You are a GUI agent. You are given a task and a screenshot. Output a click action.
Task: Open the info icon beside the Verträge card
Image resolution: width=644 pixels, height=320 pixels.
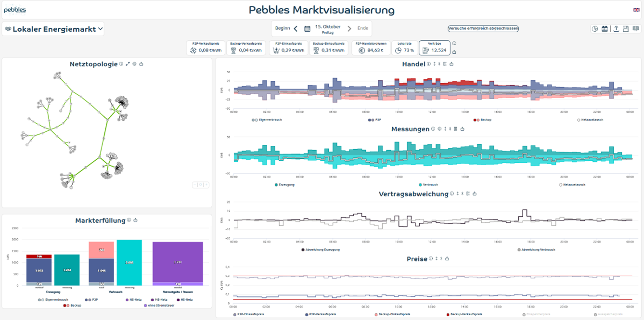pos(454,44)
